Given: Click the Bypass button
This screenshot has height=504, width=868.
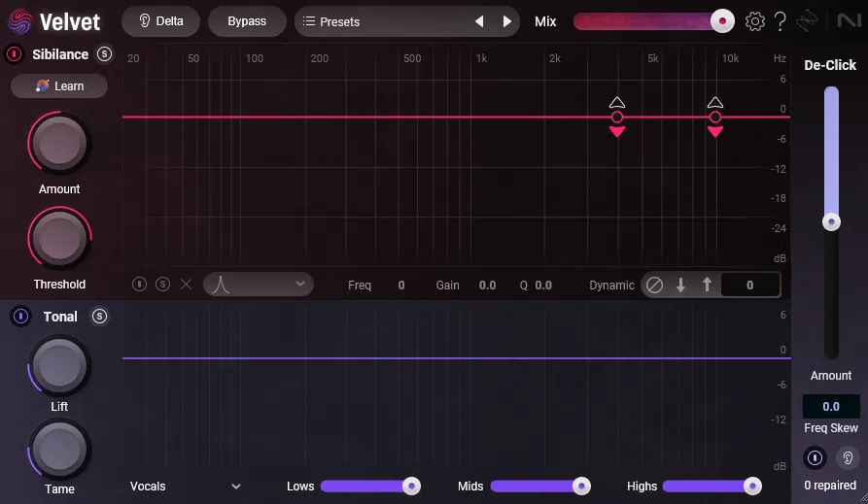Looking at the screenshot, I should [x=247, y=21].
